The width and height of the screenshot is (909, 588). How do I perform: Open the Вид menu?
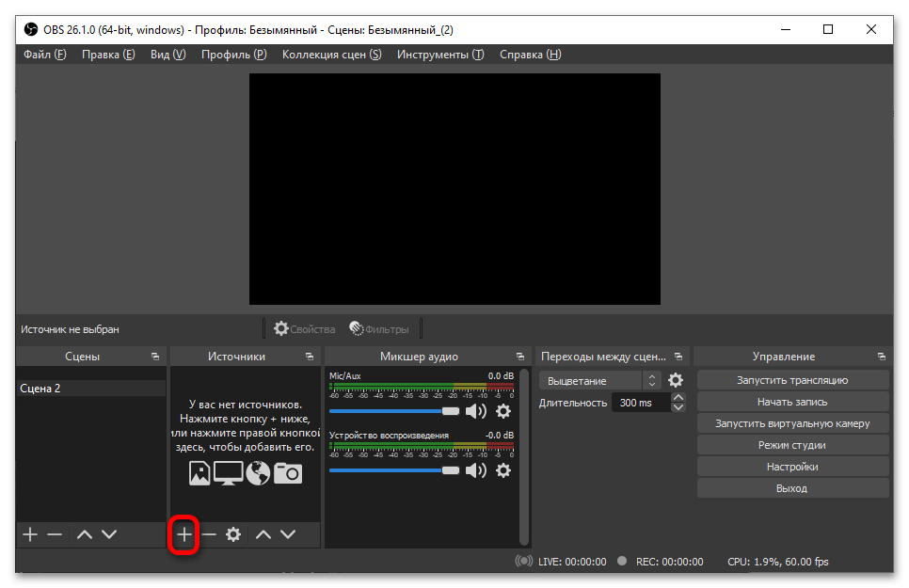click(x=168, y=55)
